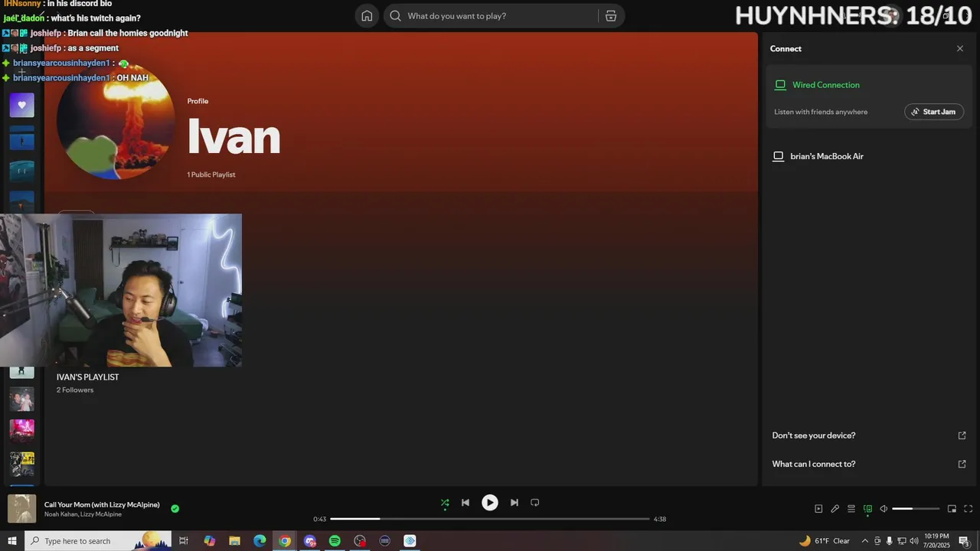Skip to next track
Image resolution: width=980 pixels, height=551 pixels.
click(514, 503)
